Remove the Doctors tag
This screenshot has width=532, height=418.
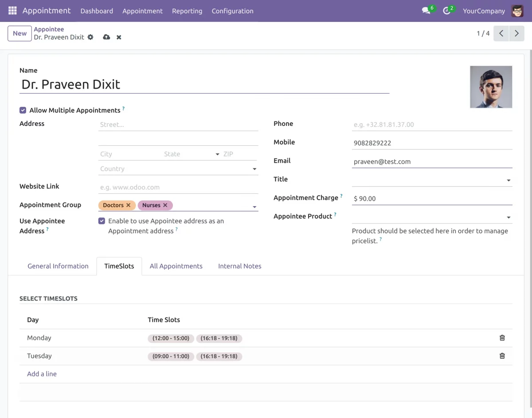[x=128, y=205]
